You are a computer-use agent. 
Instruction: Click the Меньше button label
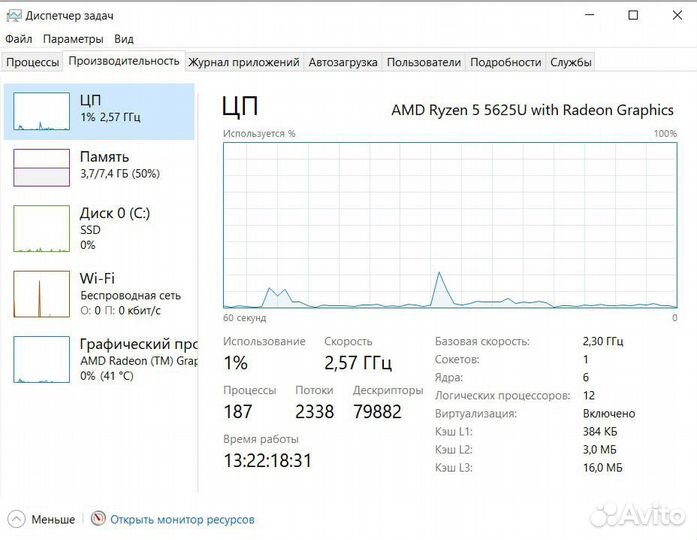(53, 519)
